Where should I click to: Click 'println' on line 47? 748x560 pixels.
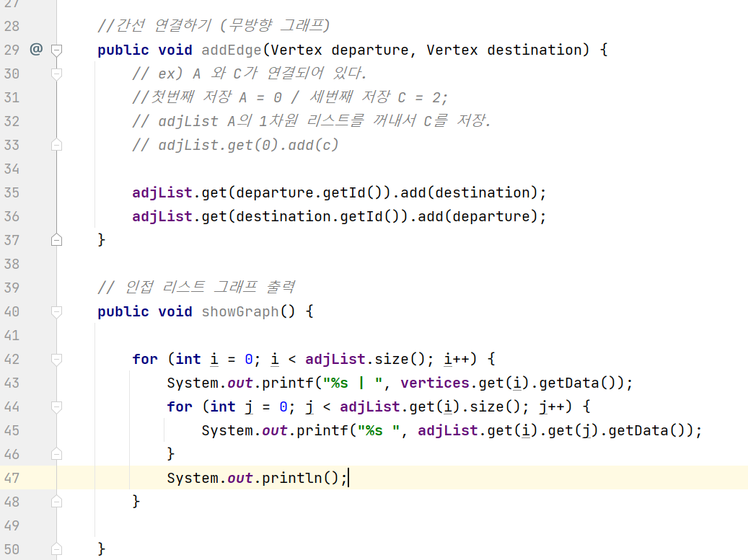coord(292,478)
